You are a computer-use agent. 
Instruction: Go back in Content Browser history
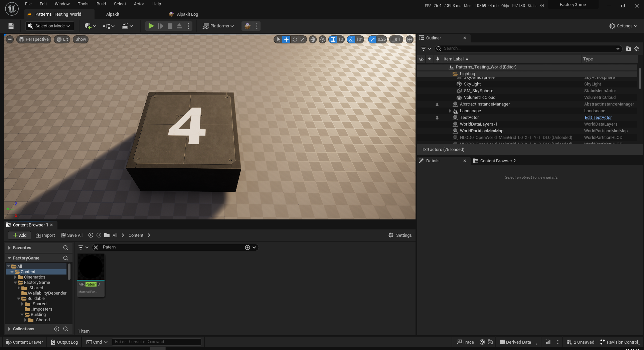91,235
